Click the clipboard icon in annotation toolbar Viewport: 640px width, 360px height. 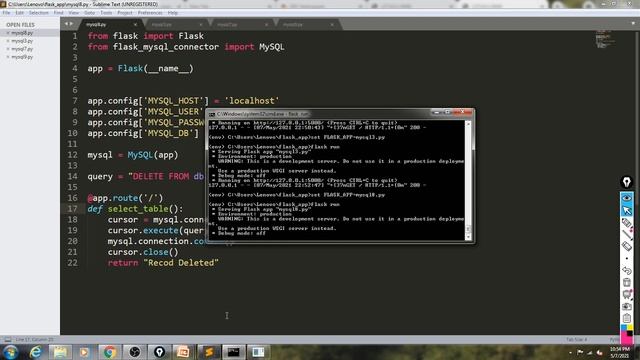point(627,318)
